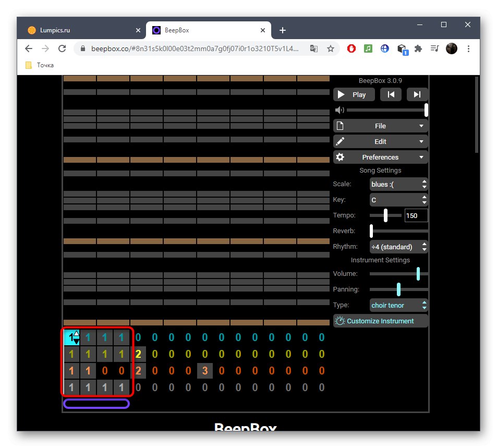Select orange channel pattern 3 cell
The height and width of the screenshot is (448, 497).
click(205, 371)
